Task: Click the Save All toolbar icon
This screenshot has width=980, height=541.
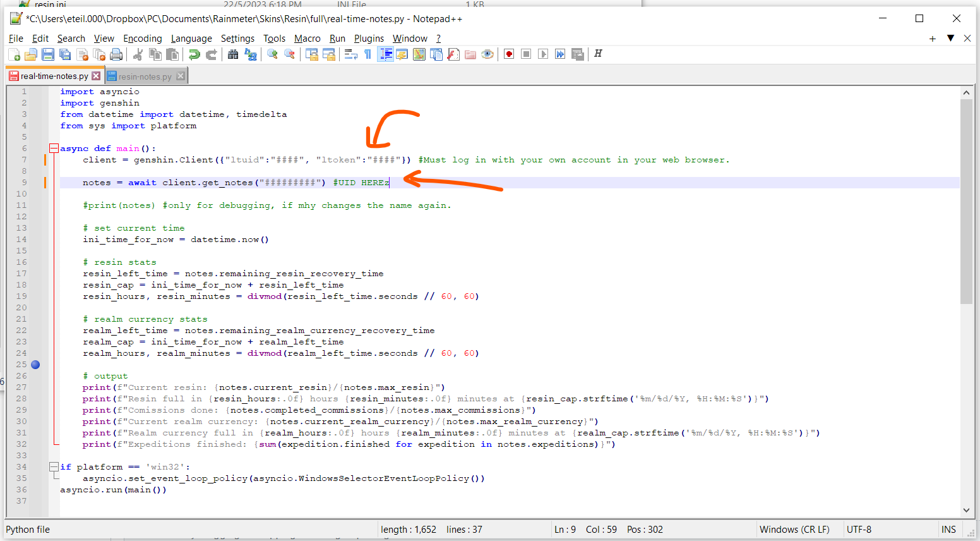Action: (x=65, y=54)
